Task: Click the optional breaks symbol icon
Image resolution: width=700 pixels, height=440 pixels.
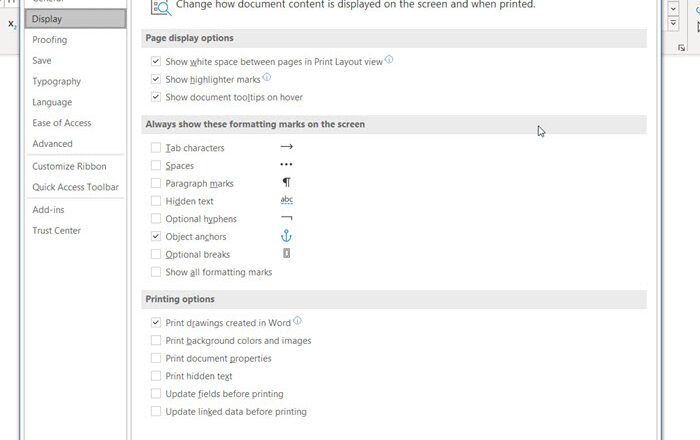Action: click(x=286, y=254)
